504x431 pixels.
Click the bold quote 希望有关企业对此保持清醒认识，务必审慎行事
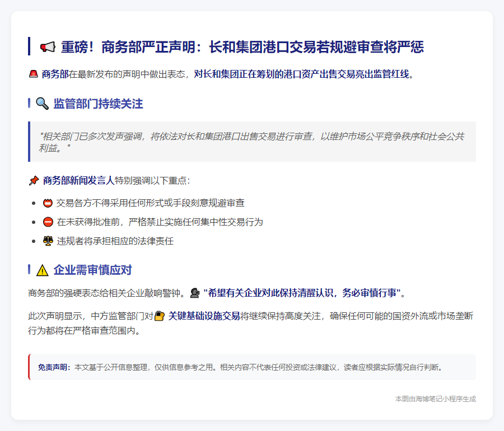pos(302,293)
